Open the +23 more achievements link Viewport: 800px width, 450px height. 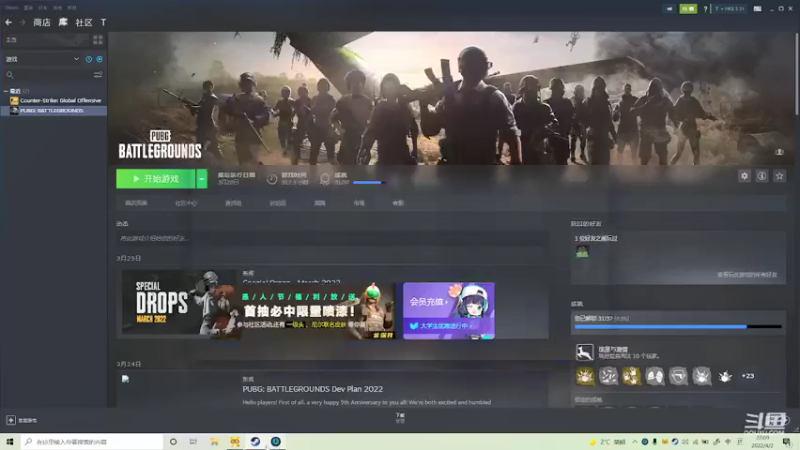point(747,376)
